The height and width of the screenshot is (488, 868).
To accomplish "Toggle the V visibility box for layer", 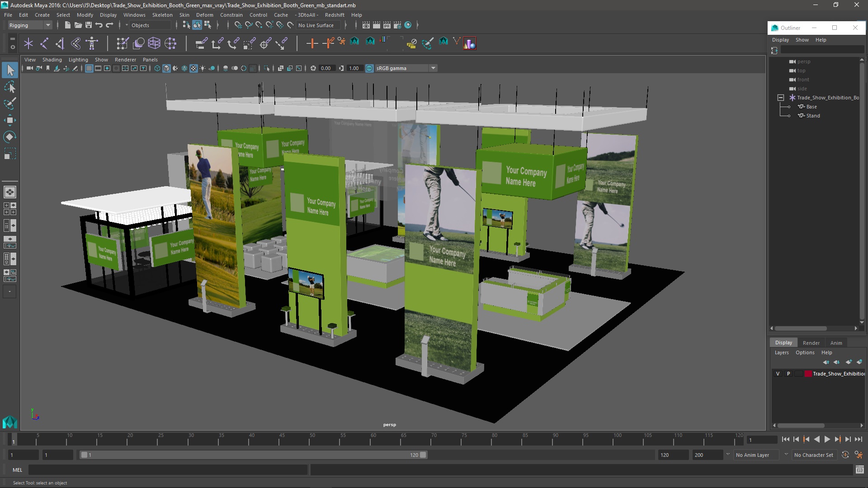I will (x=778, y=374).
